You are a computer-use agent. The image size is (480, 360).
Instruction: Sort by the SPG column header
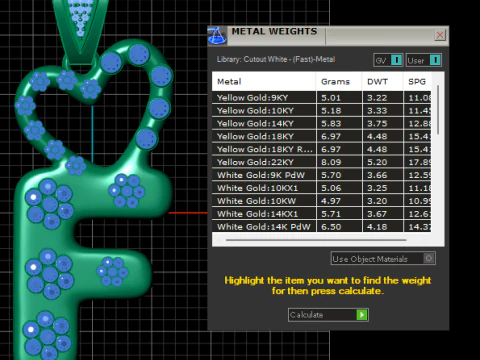pyautogui.click(x=417, y=82)
